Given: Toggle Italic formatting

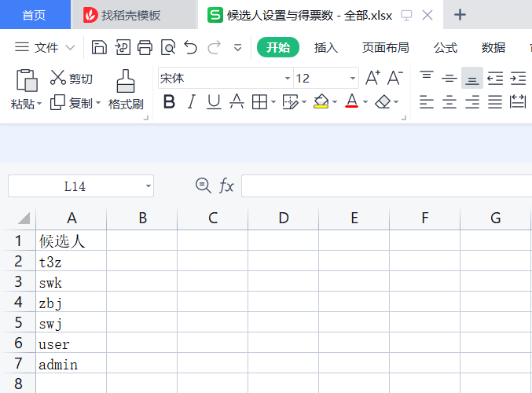Looking at the screenshot, I should tap(192, 102).
